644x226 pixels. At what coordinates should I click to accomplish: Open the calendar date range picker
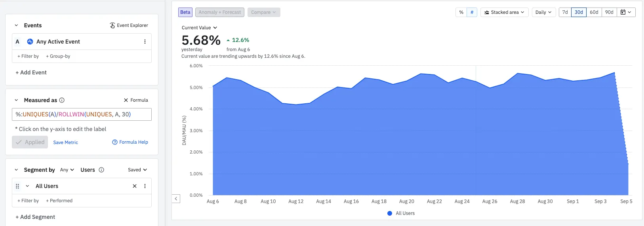[x=626, y=12]
